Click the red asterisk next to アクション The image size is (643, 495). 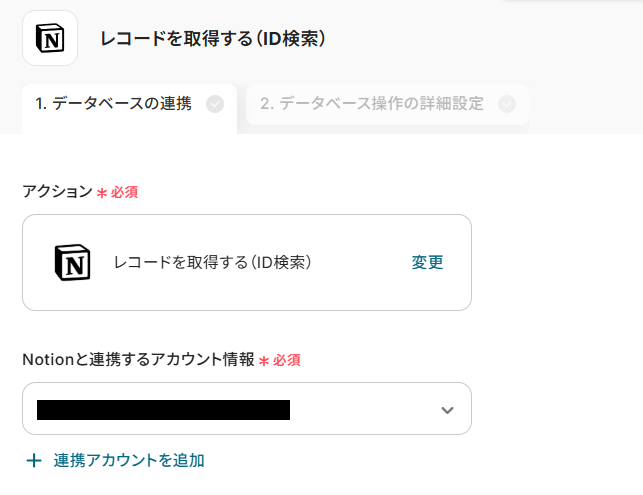click(101, 192)
